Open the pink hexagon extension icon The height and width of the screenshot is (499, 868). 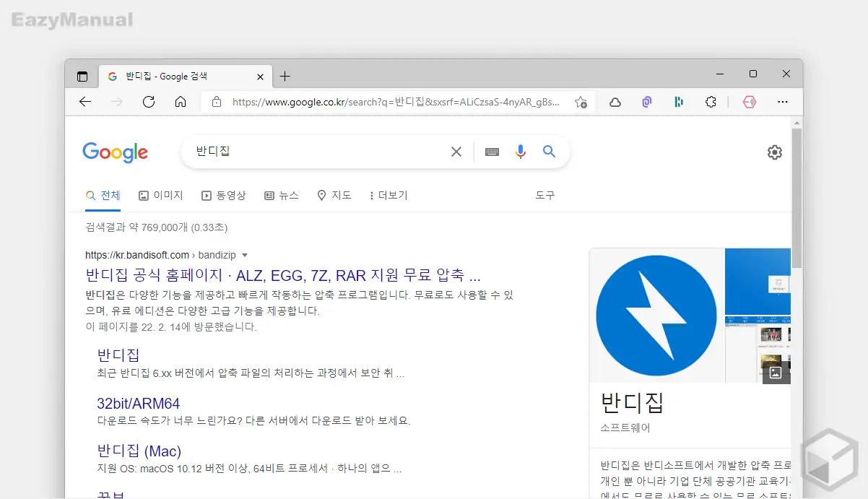[750, 103]
